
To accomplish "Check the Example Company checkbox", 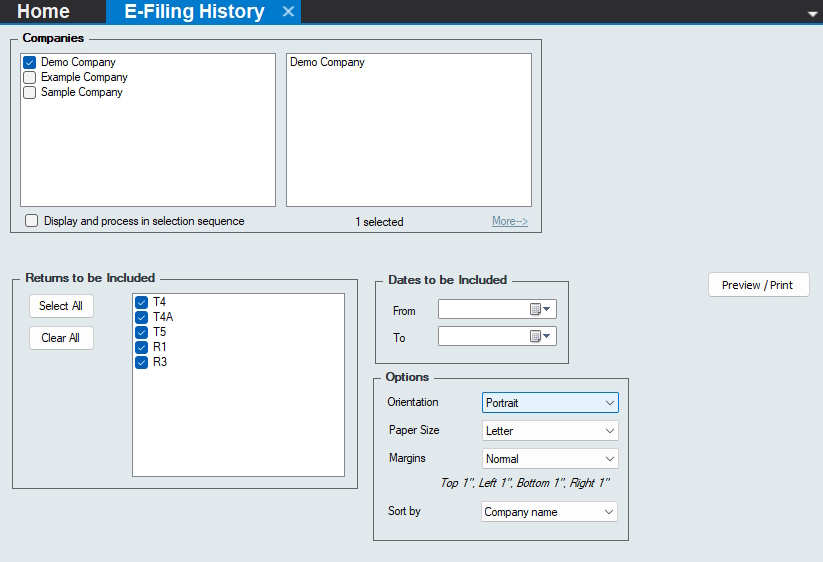I will tap(30, 77).
